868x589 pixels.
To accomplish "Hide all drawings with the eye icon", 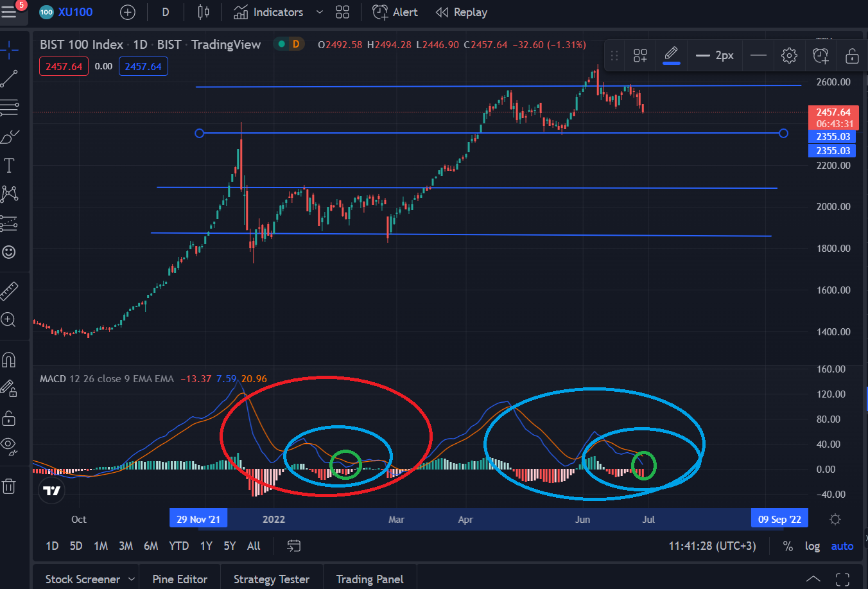I will click(9, 447).
